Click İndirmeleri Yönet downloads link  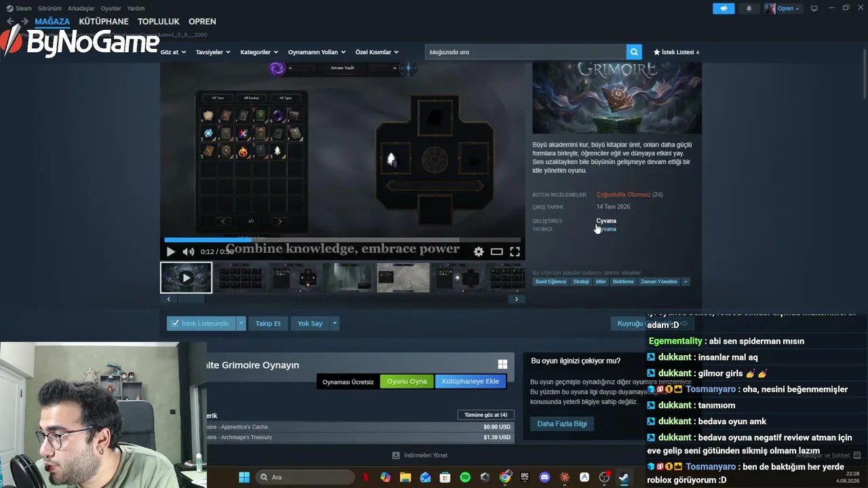click(x=420, y=455)
